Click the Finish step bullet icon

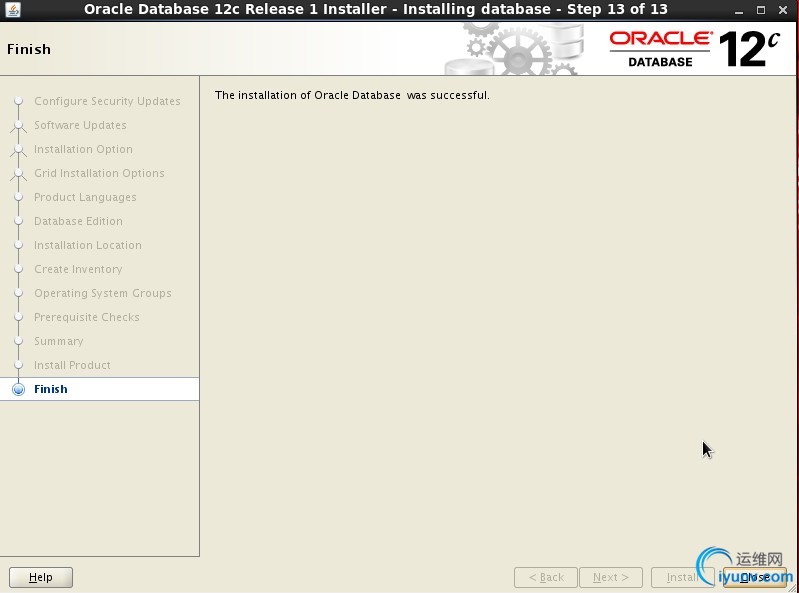18,389
